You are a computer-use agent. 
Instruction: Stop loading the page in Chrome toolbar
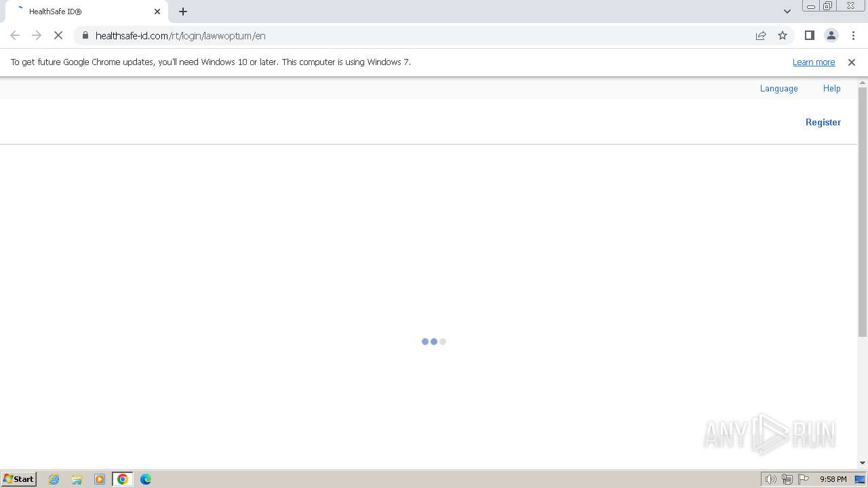tap(58, 35)
